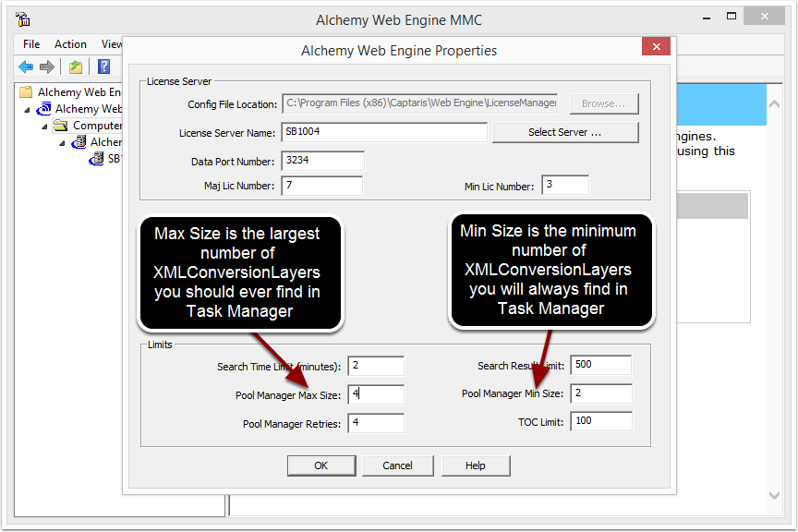Viewport: 798px width, 532px height.
Task: Click the Cancel button
Action: point(397,465)
